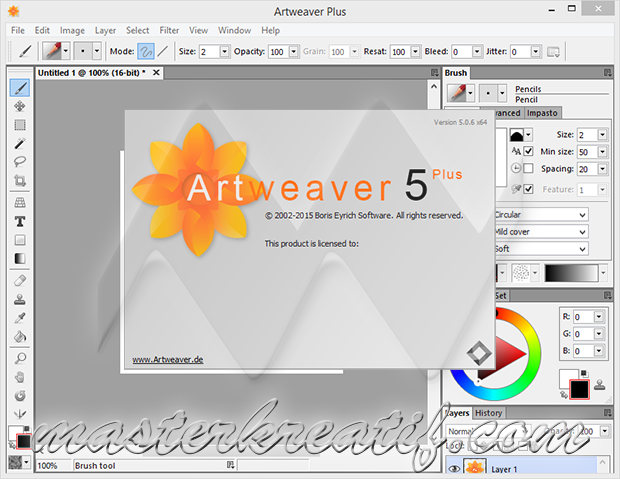The width and height of the screenshot is (620, 479).
Task: Open the Brush panel options menu button
Action: [x=607, y=72]
